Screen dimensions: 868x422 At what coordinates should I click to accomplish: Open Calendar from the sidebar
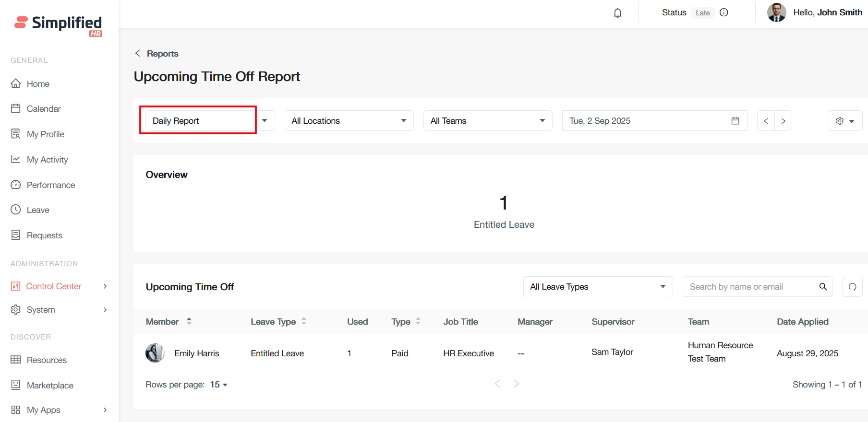tap(44, 109)
